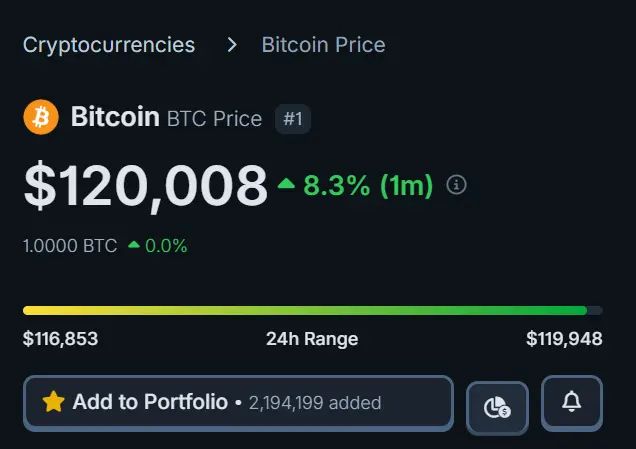Viewport: 636px width, 449px height.
Task: Click the orange Bitcoin logo icon
Action: [x=41, y=117]
